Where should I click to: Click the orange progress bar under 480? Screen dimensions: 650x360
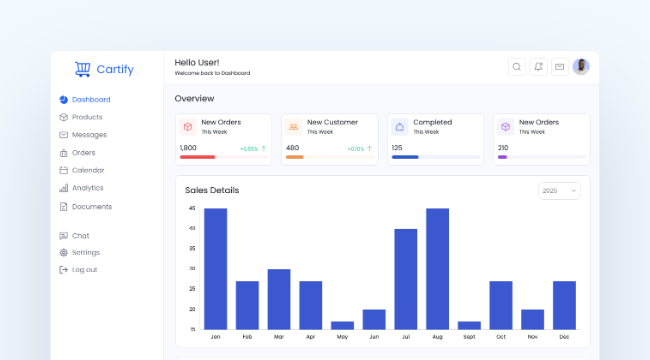(x=295, y=157)
